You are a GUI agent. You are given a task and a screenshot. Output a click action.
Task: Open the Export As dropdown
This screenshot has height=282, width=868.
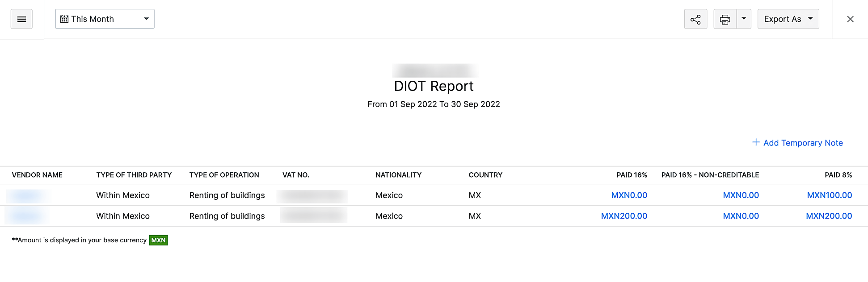[788, 19]
